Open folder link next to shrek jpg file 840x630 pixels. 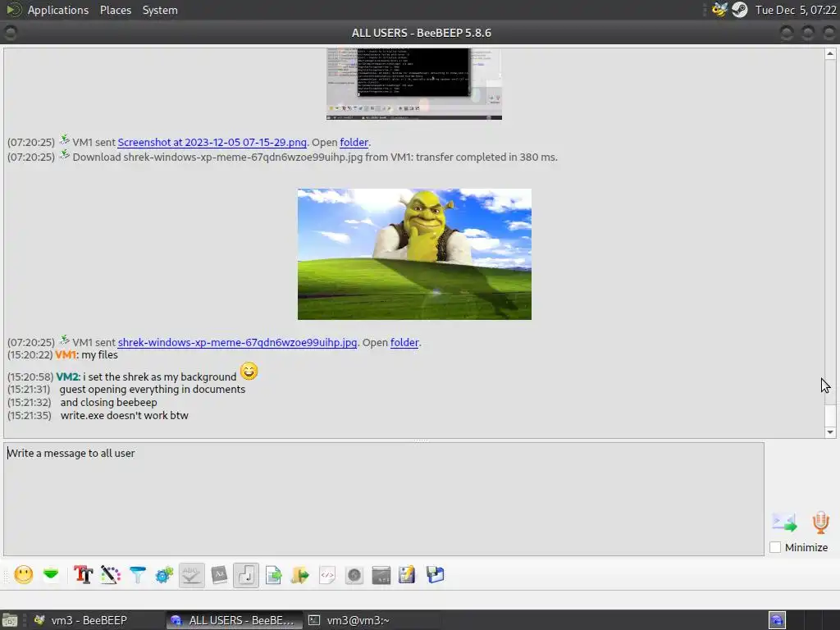pyautogui.click(x=404, y=342)
